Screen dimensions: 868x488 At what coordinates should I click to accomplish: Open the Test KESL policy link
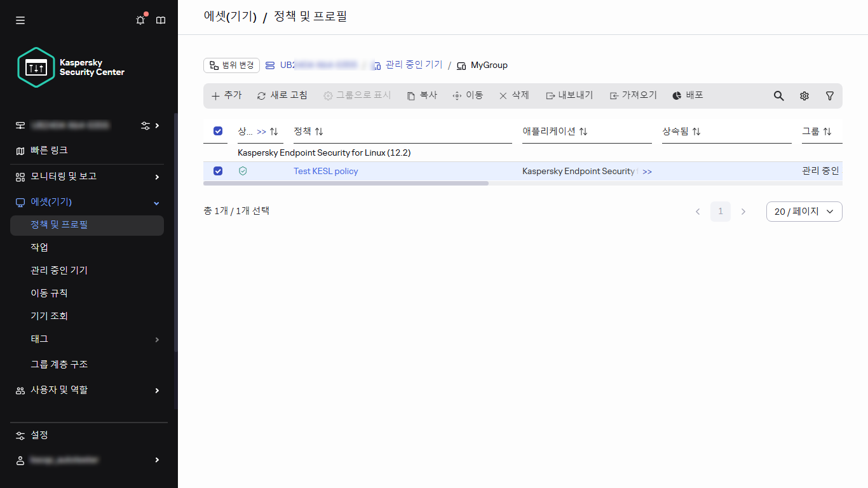click(325, 171)
